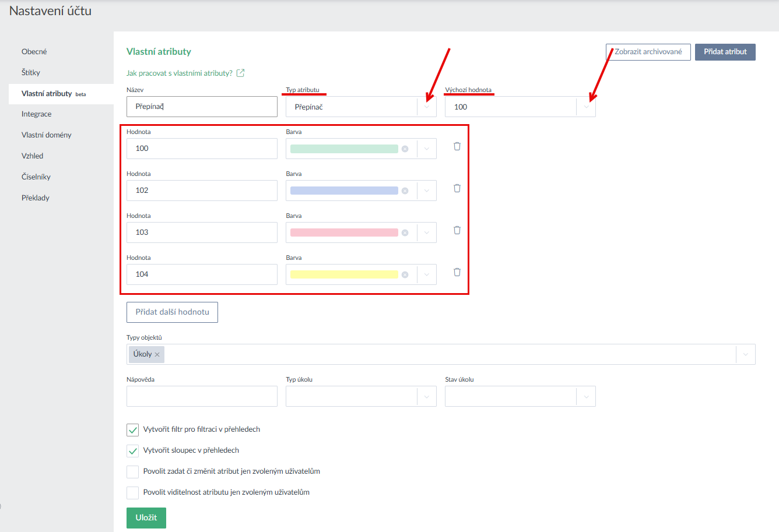The width and height of the screenshot is (779, 532).
Task: Click the Přidat atribut button
Action: coord(725,52)
